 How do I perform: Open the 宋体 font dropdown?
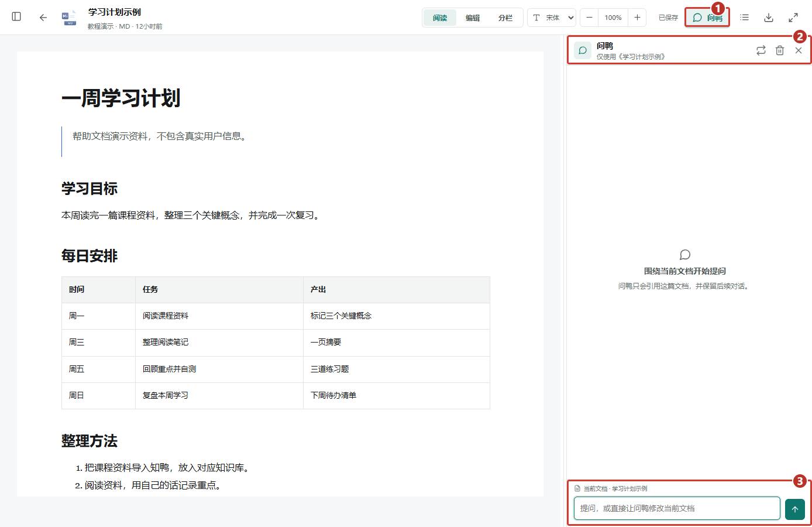[552, 18]
